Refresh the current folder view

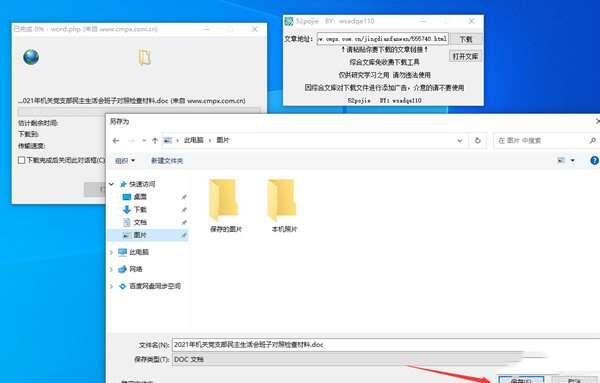tap(477, 141)
